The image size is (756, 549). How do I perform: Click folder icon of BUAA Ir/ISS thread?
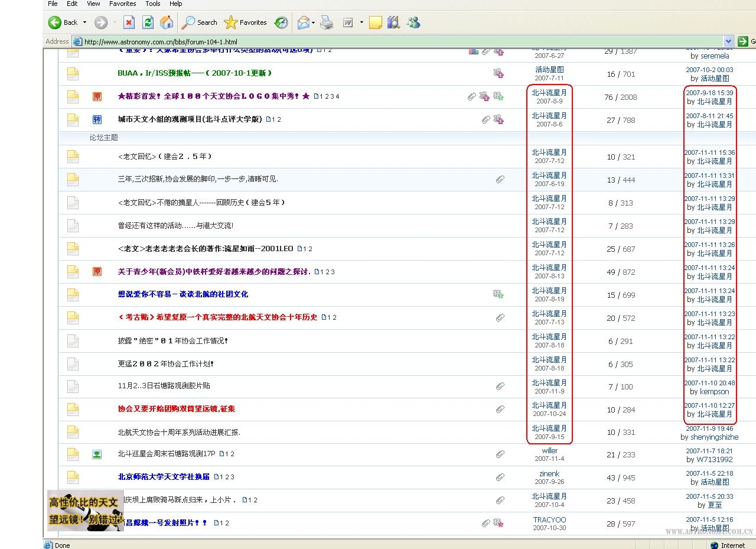coord(73,73)
